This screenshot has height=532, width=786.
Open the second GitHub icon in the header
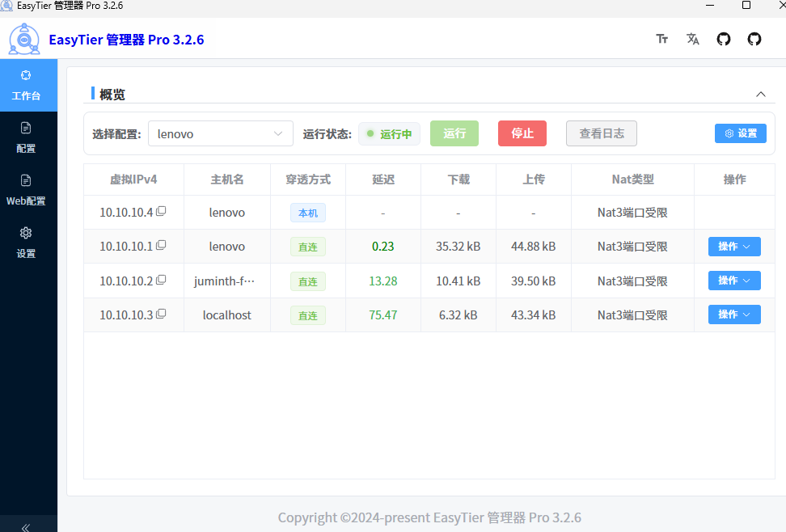(754, 38)
